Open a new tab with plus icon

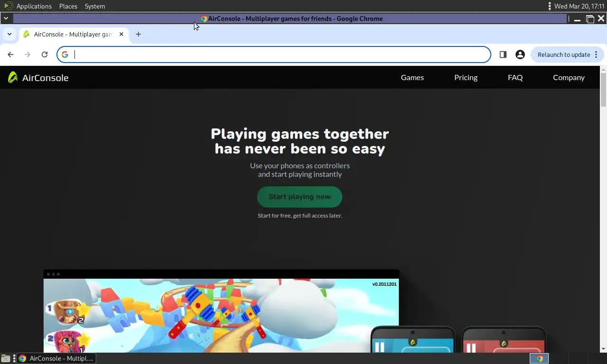138,34
